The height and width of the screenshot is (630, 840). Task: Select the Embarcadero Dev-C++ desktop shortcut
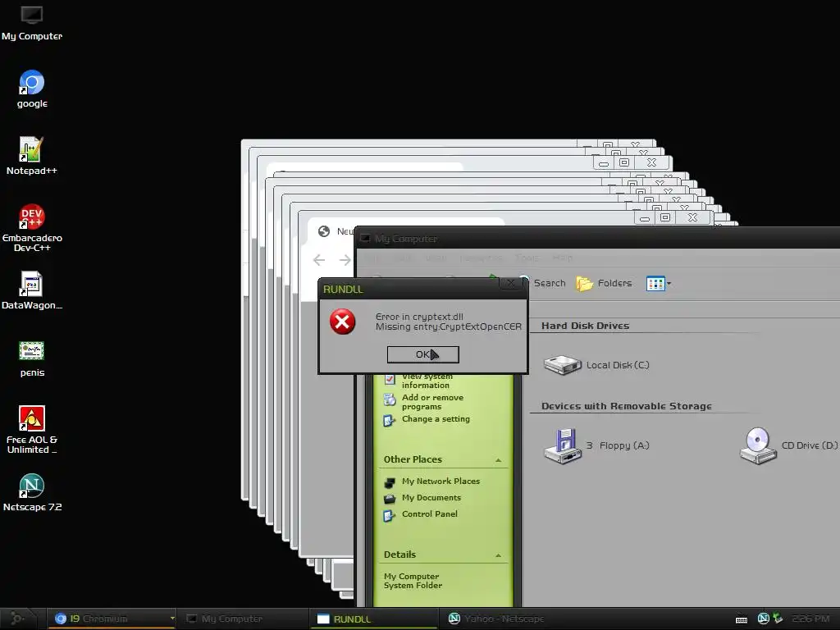coord(32,228)
